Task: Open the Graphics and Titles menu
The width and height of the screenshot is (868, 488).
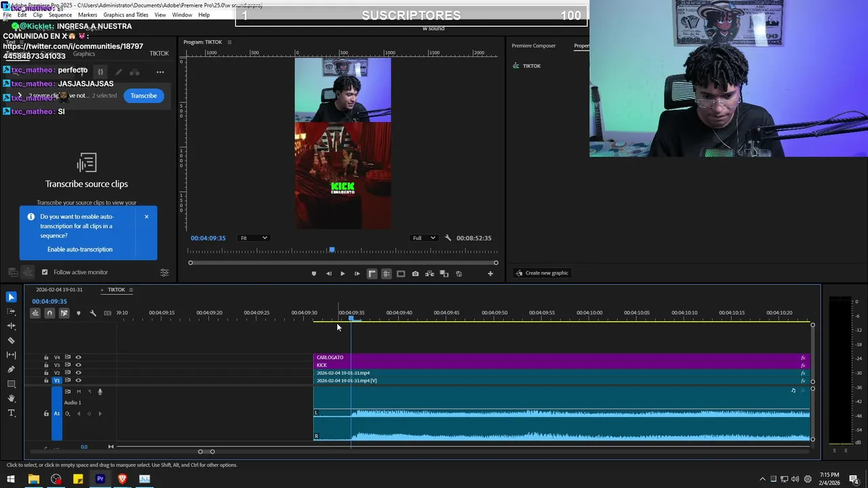Action: pyautogui.click(x=125, y=15)
